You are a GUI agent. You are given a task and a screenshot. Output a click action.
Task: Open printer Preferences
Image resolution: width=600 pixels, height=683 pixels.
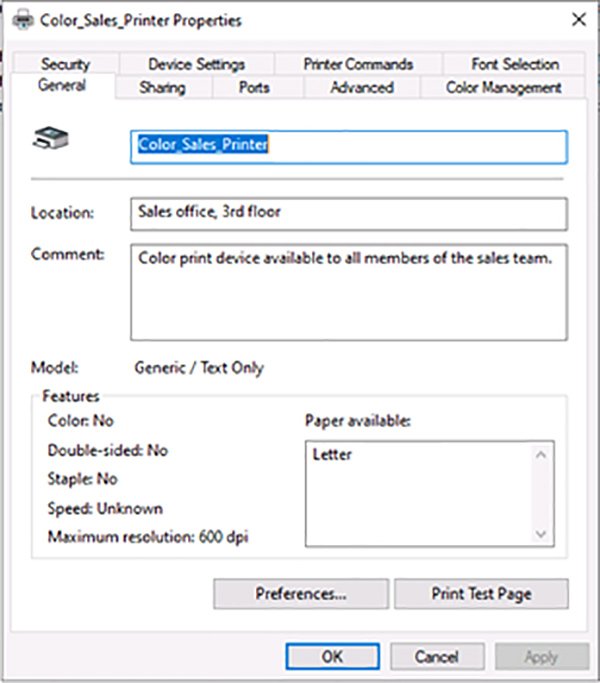coord(300,593)
